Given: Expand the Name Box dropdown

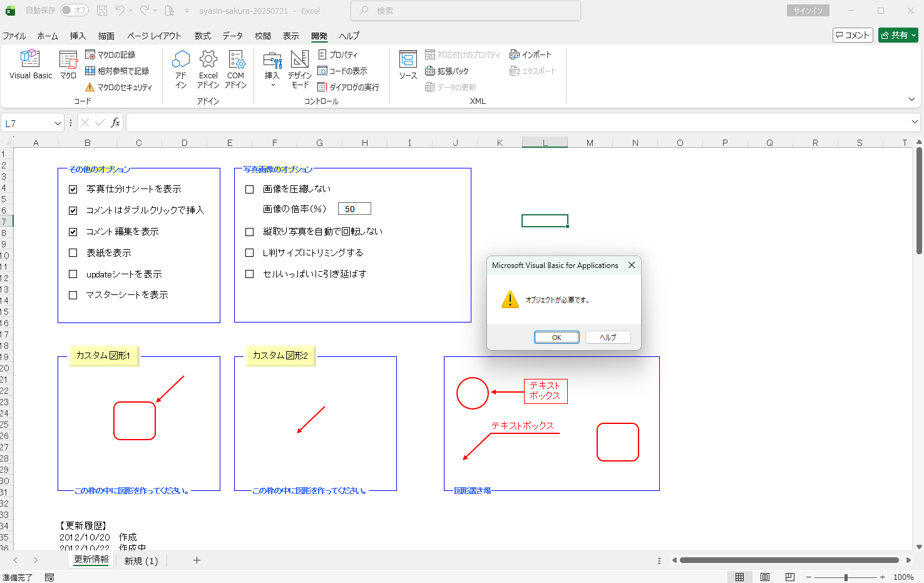Looking at the screenshot, I should (58, 123).
